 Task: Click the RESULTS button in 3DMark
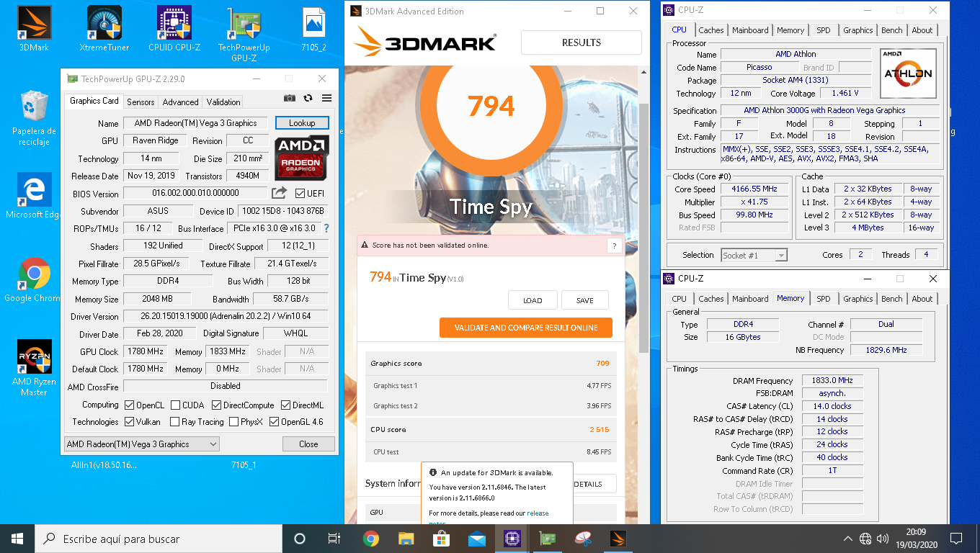tap(582, 42)
